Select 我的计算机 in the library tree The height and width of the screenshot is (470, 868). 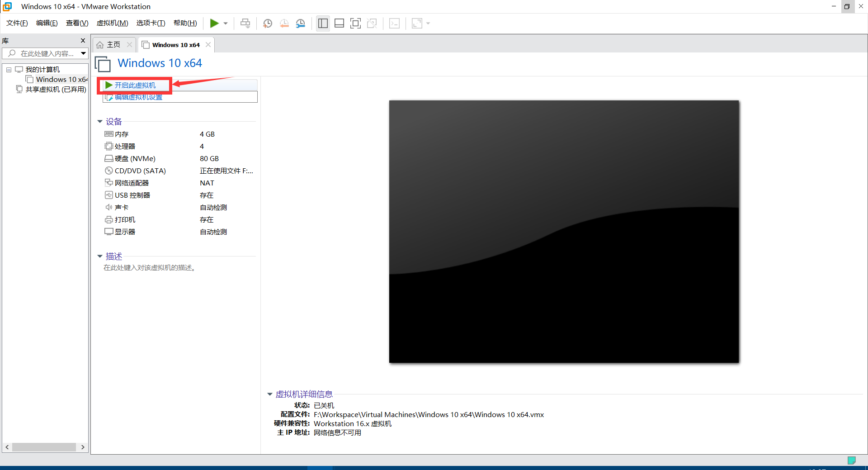[42, 70]
